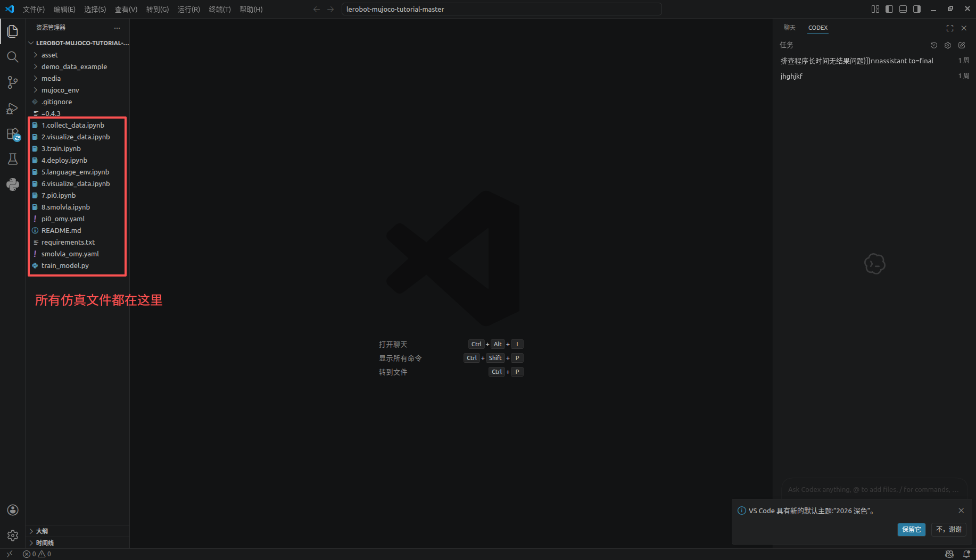Expand the asset folder

[77, 55]
